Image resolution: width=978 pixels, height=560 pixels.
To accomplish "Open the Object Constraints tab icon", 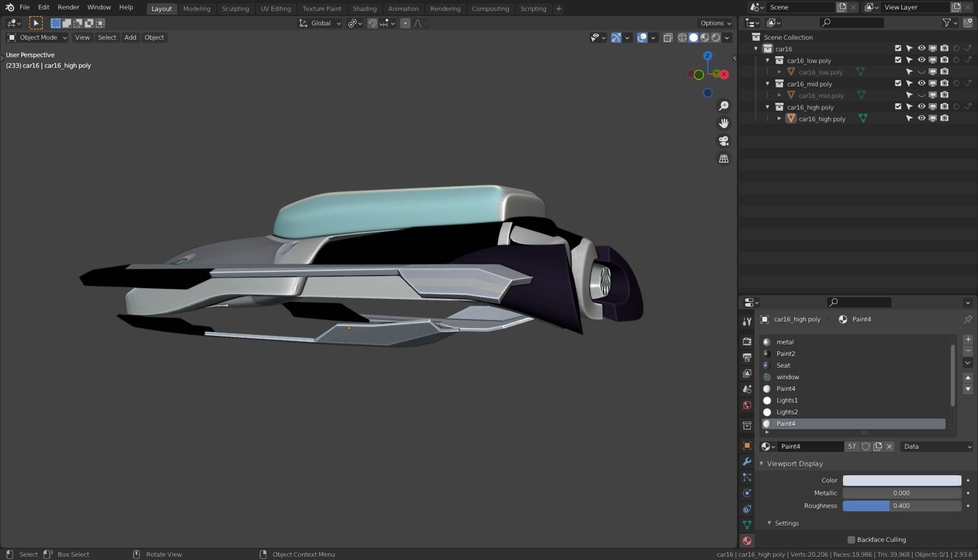I will (747, 509).
